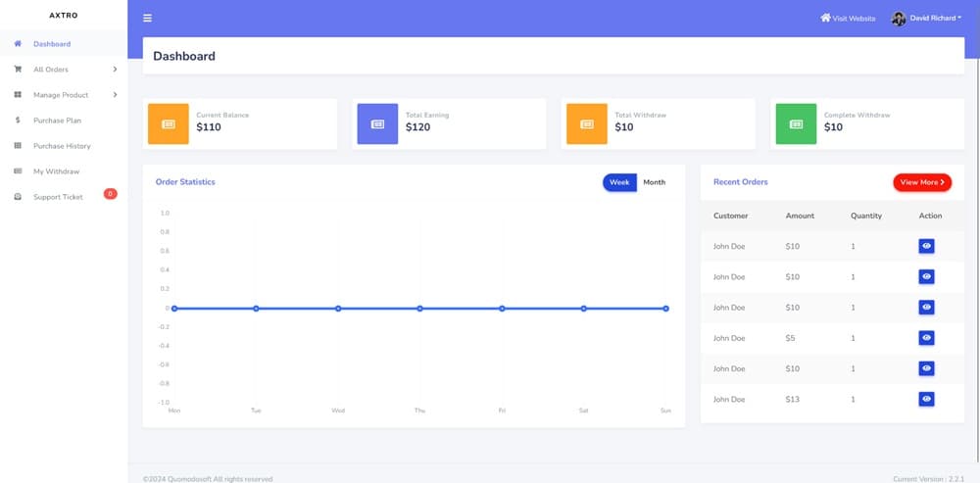
Task: Click the blue Total Earning card icon
Action: (x=377, y=123)
